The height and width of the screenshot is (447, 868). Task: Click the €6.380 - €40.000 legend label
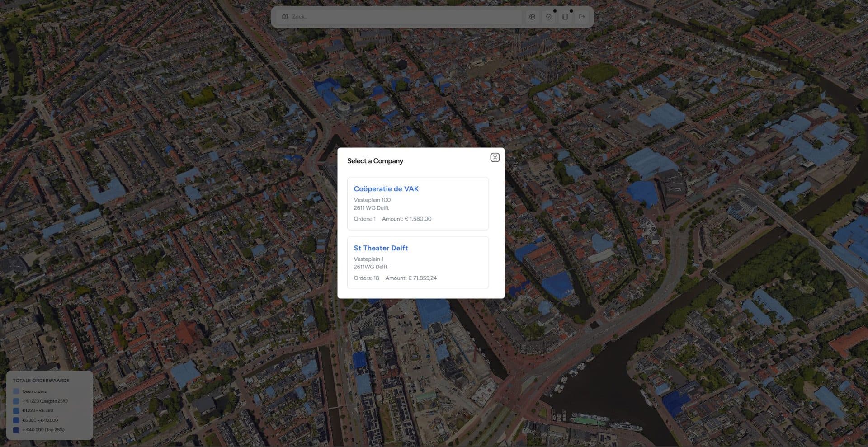point(40,420)
